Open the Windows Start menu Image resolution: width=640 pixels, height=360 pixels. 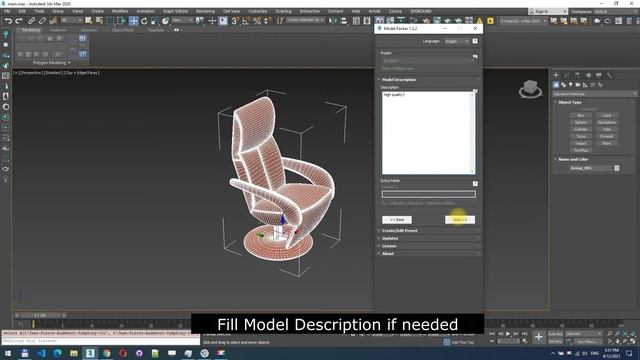[x=8, y=353]
